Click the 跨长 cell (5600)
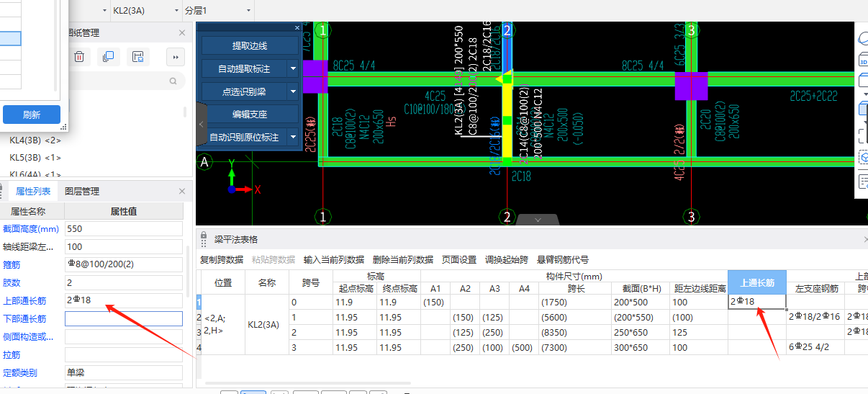The width and height of the screenshot is (868, 394). pyautogui.click(x=575, y=317)
